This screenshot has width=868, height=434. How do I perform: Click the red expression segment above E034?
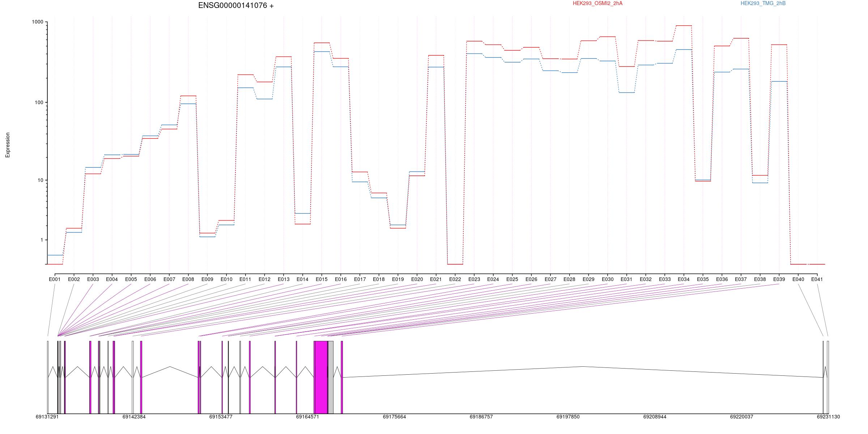(684, 26)
